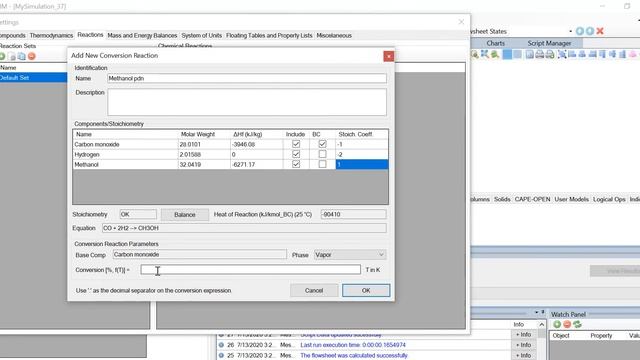Click the red X icon beside Flowsheet States

click(600, 31)
